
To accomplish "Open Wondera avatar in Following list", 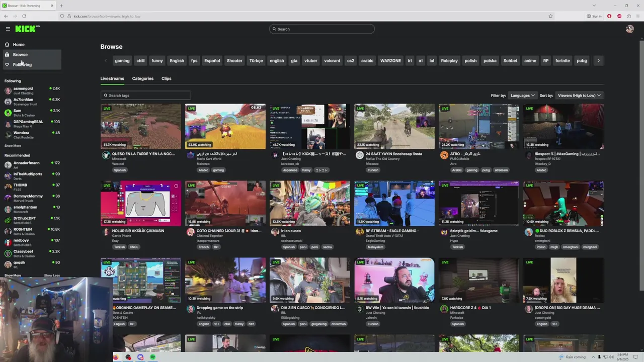I will [8, 135].
